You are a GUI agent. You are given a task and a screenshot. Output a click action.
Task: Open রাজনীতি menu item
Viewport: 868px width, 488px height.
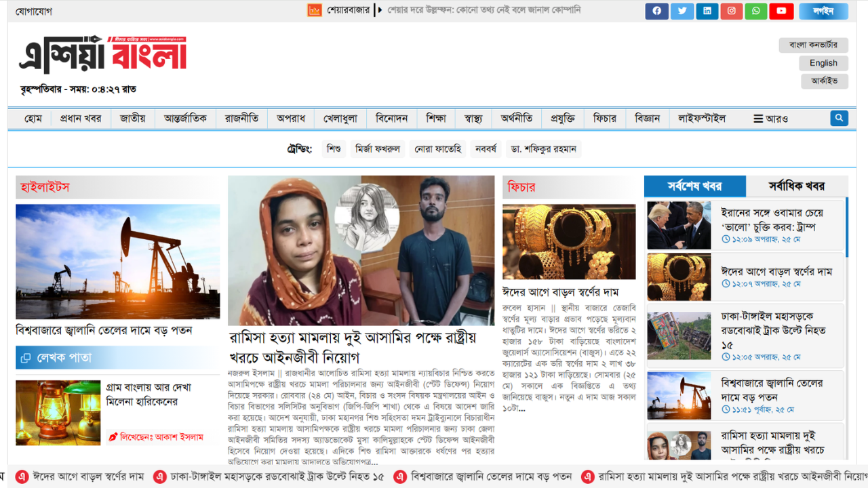[242, 119]
